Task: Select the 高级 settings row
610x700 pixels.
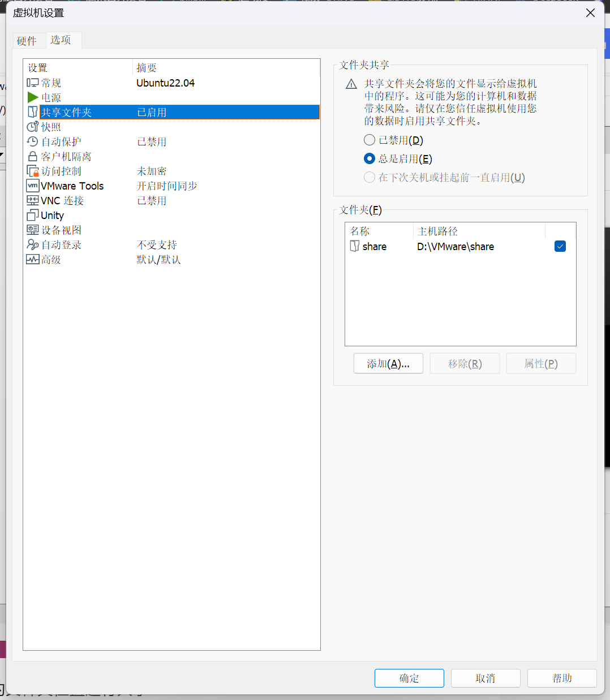Action: [x=51, y=260]
